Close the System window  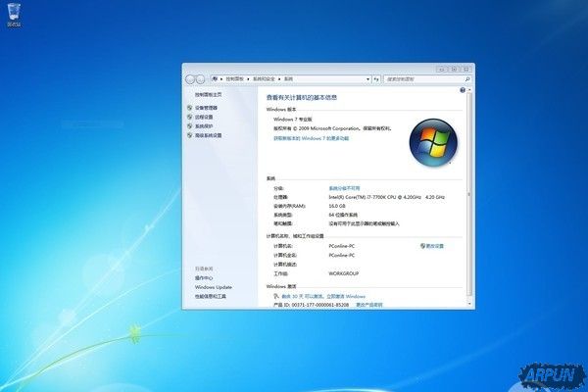click(x=466, y=69)
